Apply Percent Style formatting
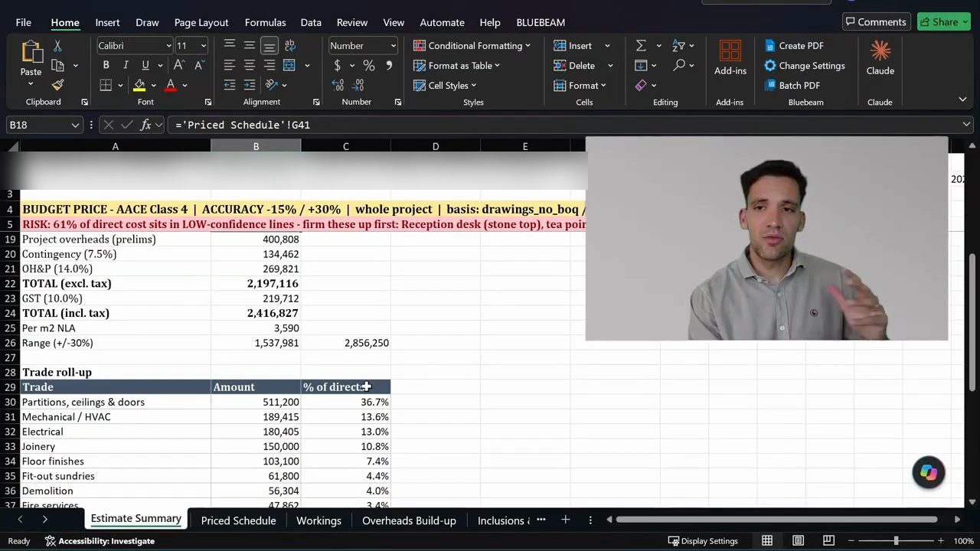Image resolution: width=980 pixels, height=551 pixels. click(369, 65)
